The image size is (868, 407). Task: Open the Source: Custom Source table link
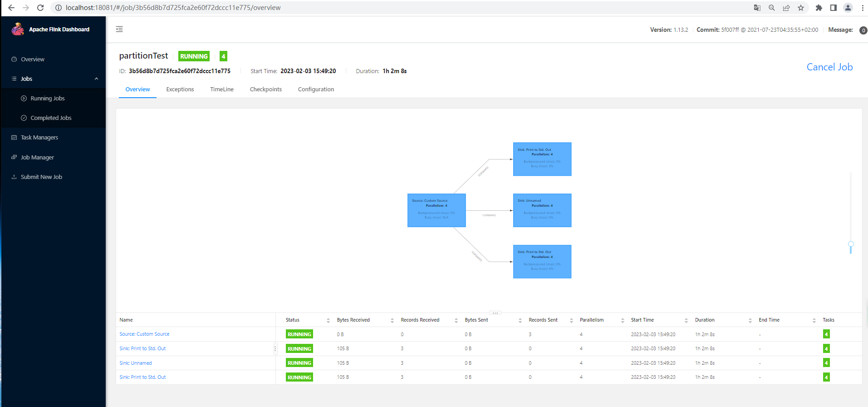click(144, 334)
